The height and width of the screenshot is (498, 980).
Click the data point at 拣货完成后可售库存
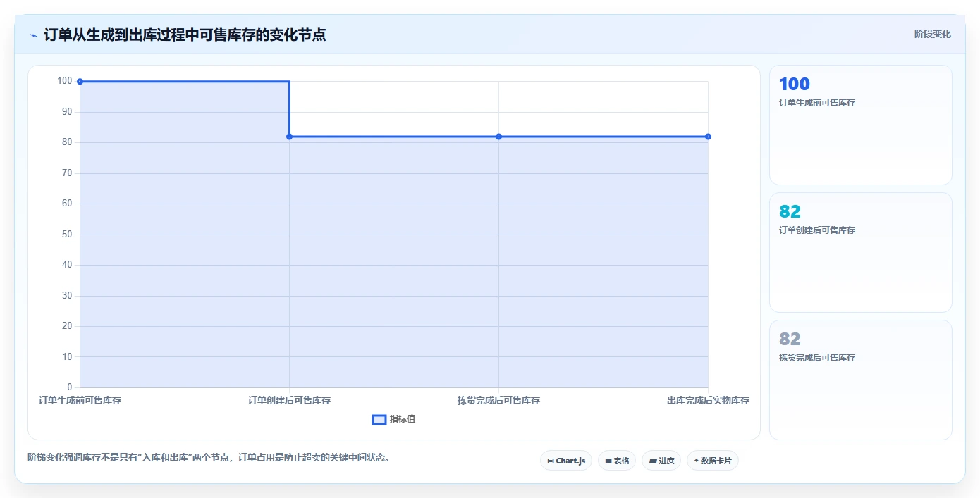click(x=498, y=137)
